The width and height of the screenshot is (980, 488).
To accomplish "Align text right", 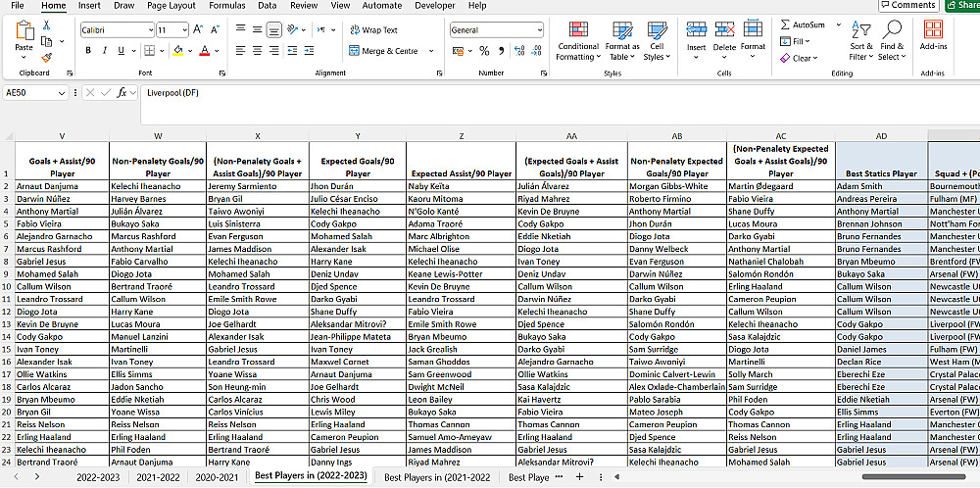I will [273, 51].
